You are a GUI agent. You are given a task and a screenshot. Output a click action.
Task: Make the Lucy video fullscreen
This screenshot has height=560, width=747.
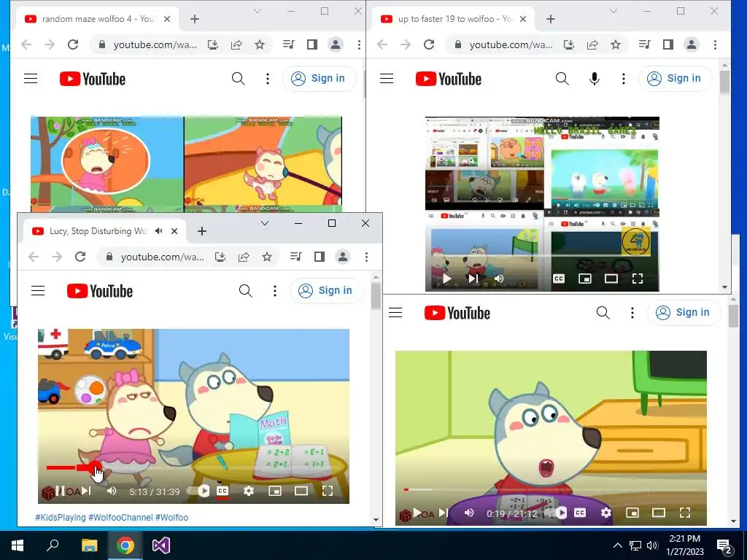(x=328, y=491)
